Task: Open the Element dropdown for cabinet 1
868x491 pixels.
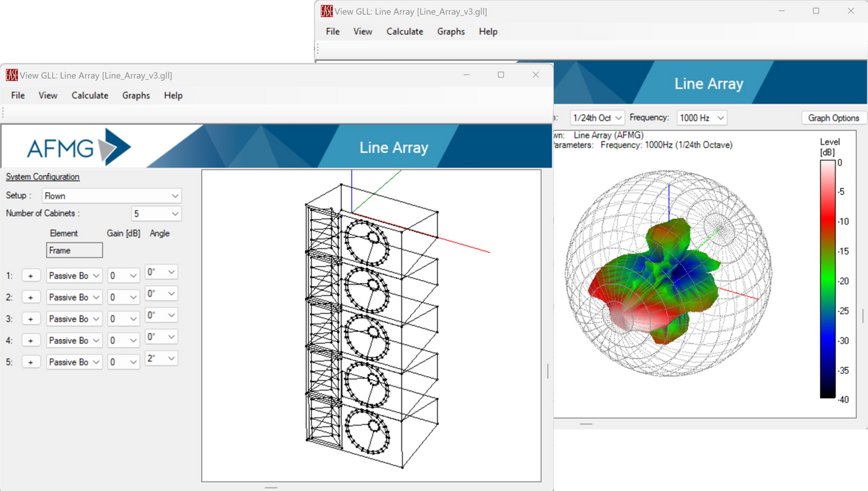Action: 73,275
